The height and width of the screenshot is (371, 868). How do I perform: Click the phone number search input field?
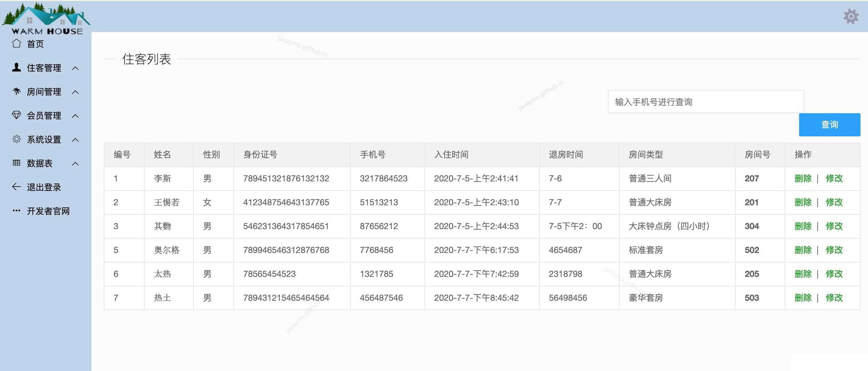(x=706, y=101)
